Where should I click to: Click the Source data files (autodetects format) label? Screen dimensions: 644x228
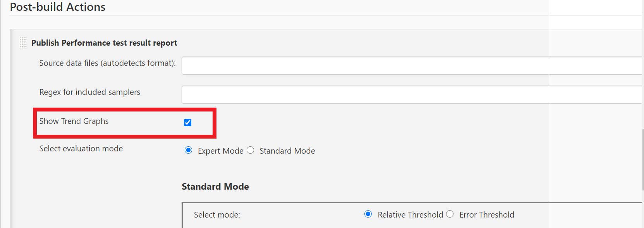click(x=107, y=63)
